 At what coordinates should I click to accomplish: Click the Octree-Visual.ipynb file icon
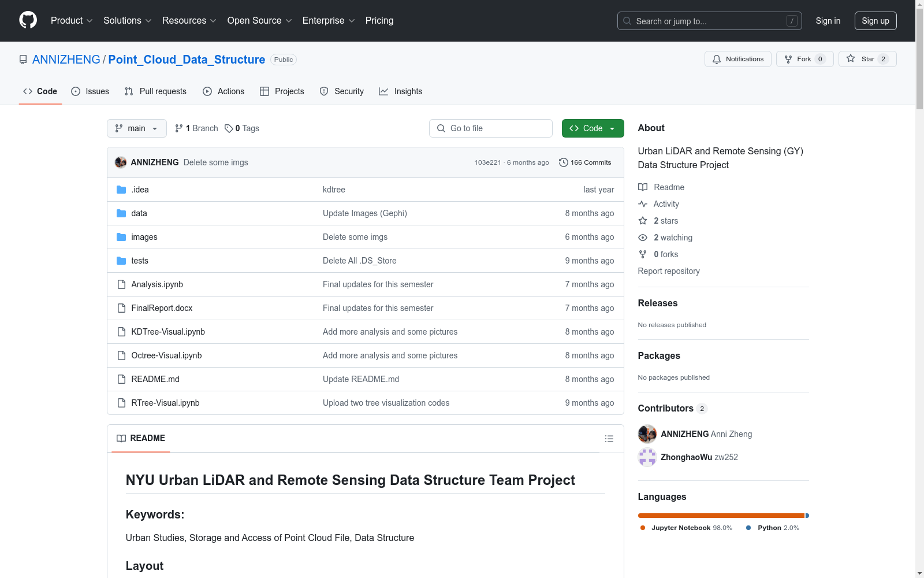[121, 355]
